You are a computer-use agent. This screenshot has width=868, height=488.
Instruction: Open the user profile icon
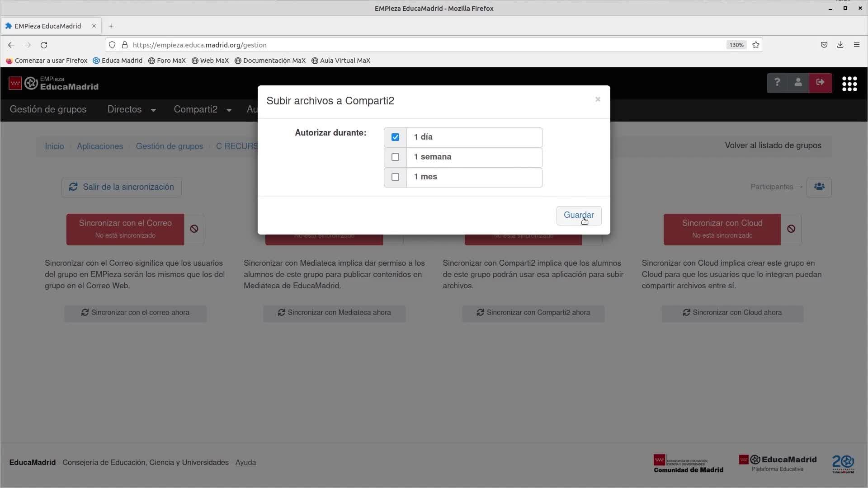[x=798, y=83]
